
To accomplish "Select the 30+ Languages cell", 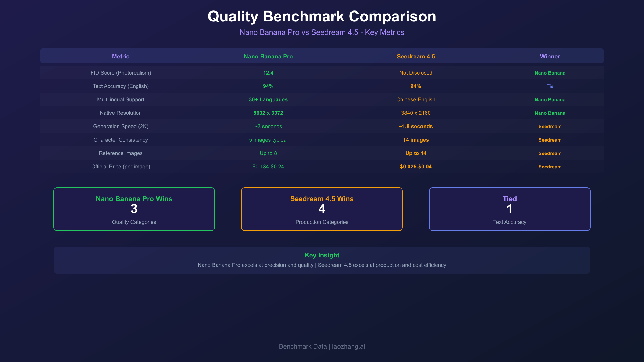I will click(x=268, y=99).
